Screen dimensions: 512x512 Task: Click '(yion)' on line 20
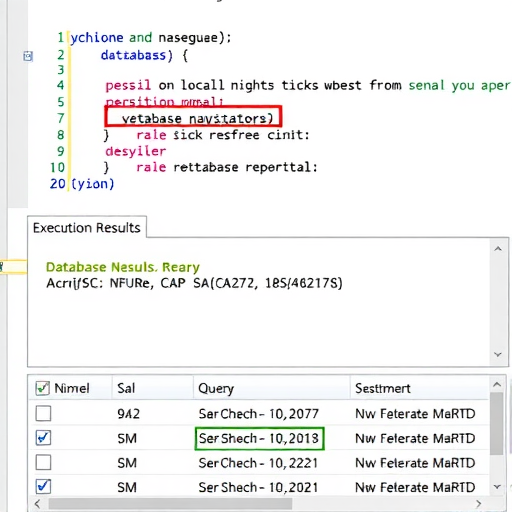(x=93, y=184)
